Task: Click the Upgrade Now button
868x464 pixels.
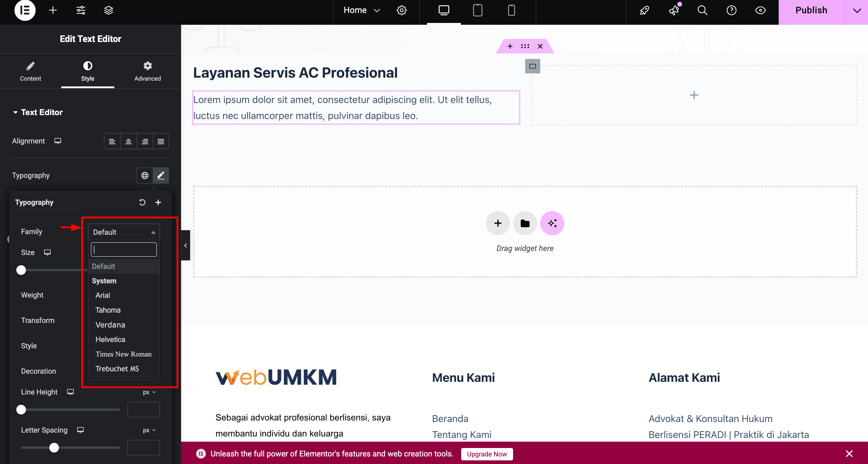Action: [487, 454]
